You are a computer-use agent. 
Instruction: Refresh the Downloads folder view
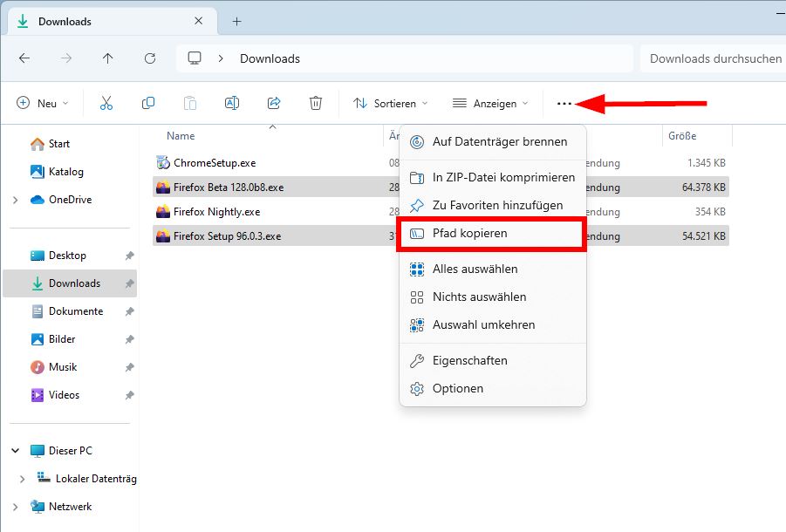(x=149, y=58)
